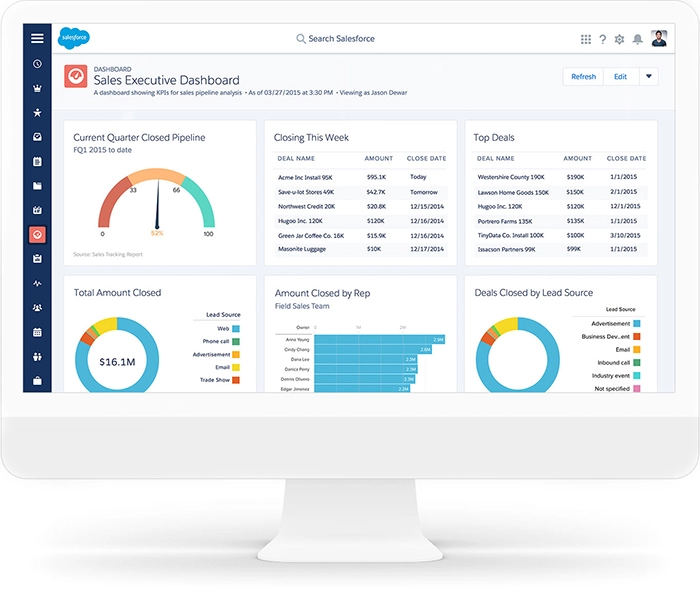Click the red Dashboard gauge icon beside title

coord(75,76)
